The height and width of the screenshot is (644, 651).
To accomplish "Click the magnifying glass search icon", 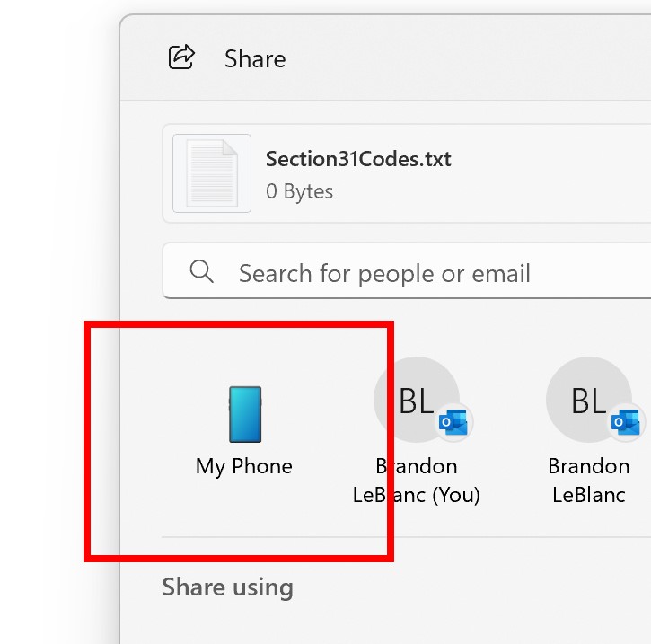I will [x=202, y=271].
